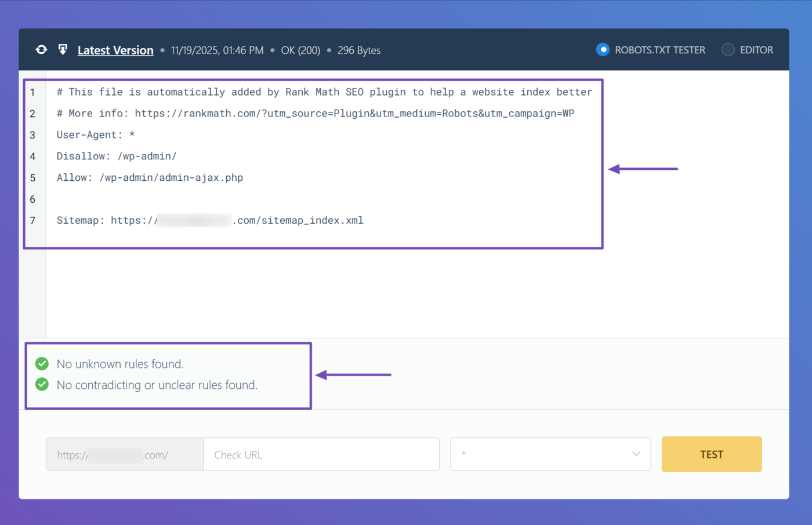This screenshot has width=812, height=525.
Task: Open the user-agent dropdown showing asterisk
Action: pos(550,454)
